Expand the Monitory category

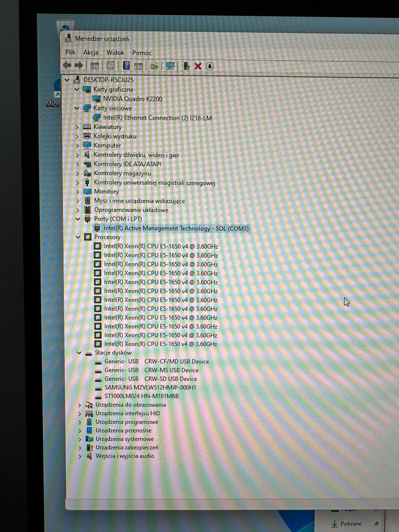pos(78,192)
